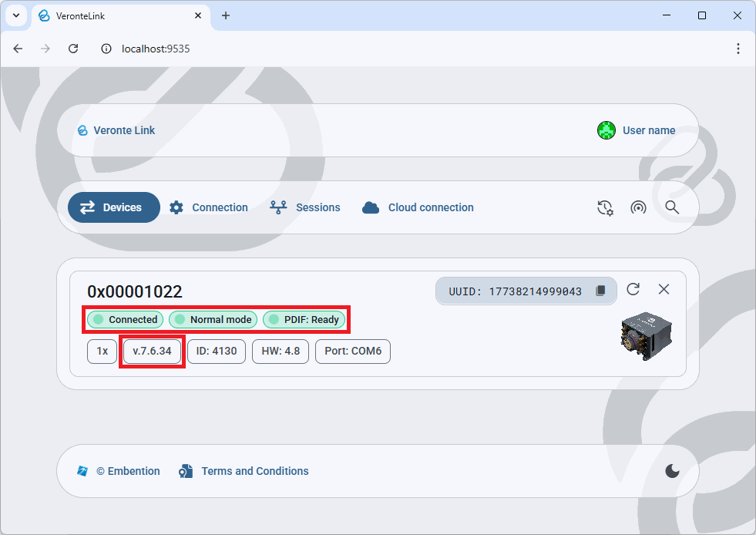Click the 1x badge
756x535 pixels.
102,352
